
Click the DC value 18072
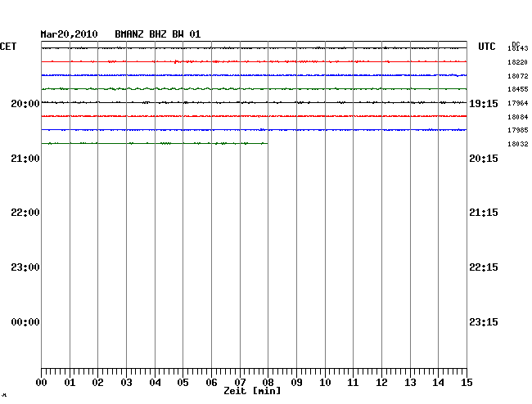[518, 76]
